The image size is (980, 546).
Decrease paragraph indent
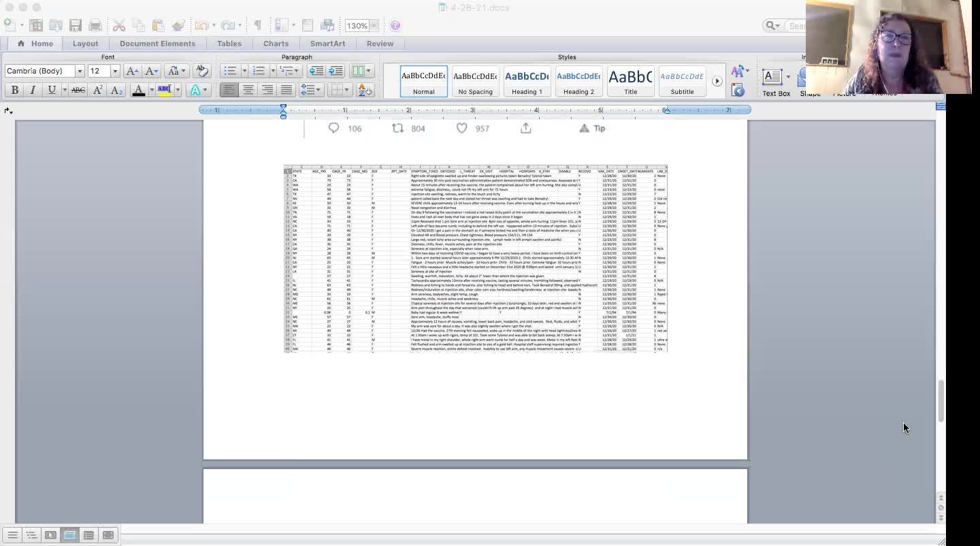pos(316,71)
